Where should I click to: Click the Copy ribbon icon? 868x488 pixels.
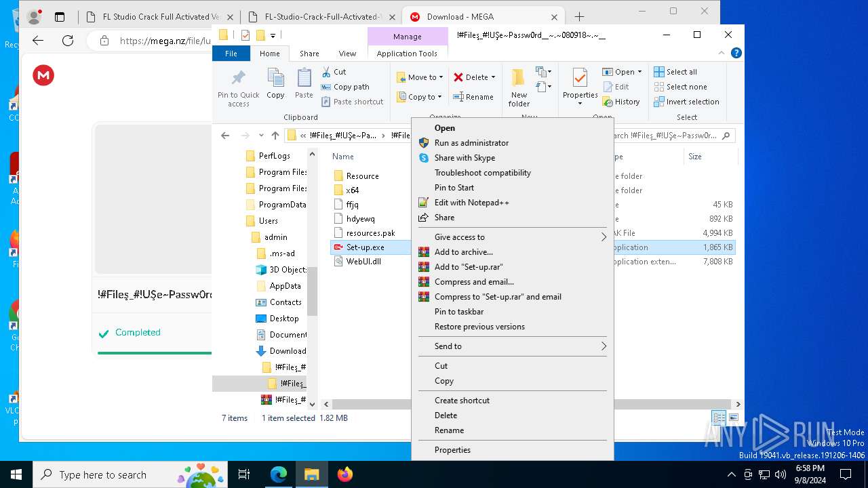pyautogui.click(x=275, y=84)
